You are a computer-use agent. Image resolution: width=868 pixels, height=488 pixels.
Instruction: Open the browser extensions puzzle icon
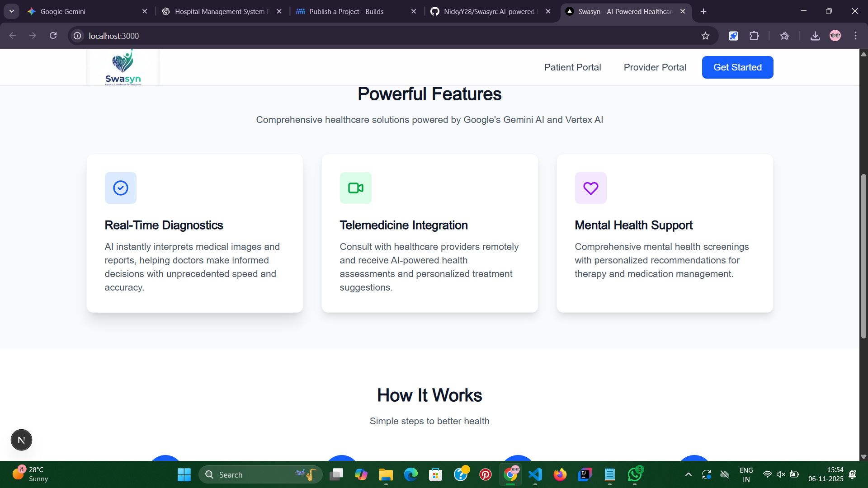click(754, 36)
